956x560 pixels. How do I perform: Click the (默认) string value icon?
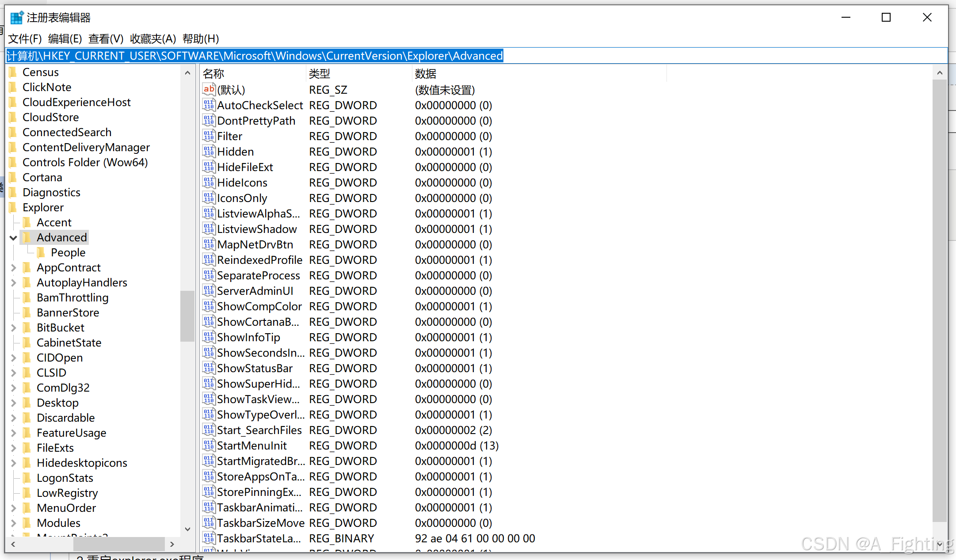[x=209, y=90]
